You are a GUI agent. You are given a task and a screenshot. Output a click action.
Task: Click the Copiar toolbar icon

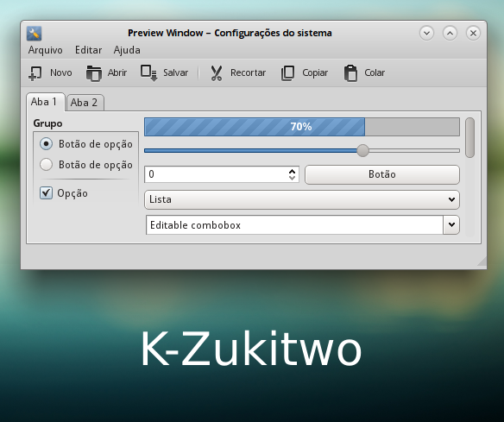pos(287,73)
